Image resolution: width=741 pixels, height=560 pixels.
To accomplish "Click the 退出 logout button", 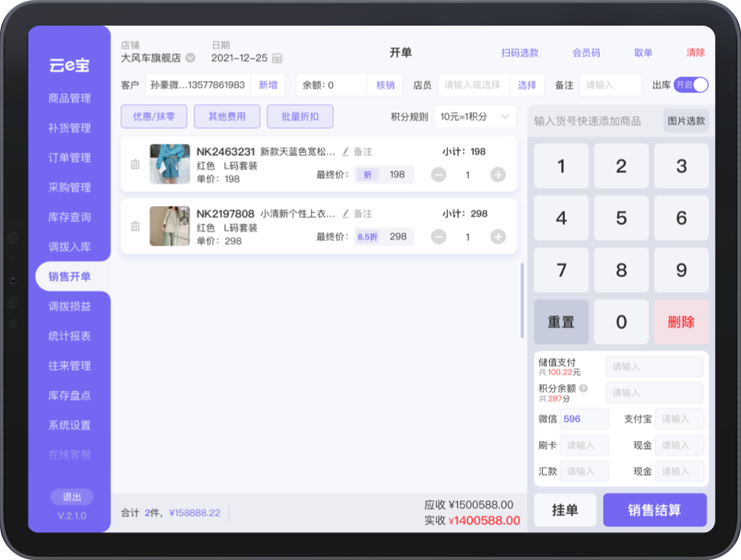I will point(72,497).
